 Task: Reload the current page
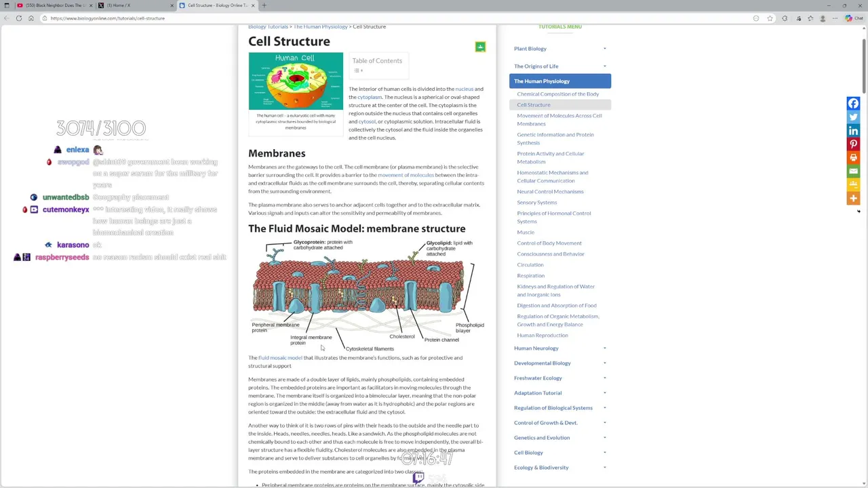pyautogui.click(x=19, y=18)
